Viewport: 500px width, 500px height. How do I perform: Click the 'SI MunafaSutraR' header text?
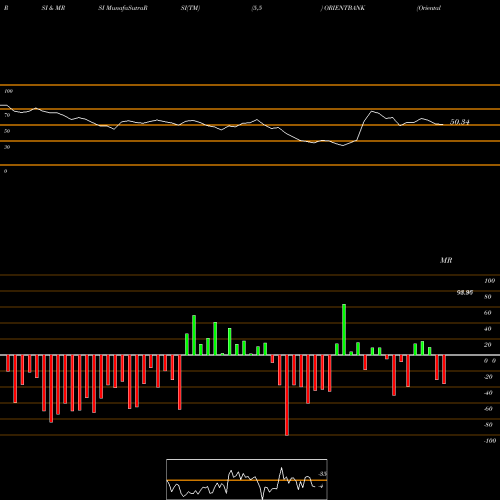click(x=123, y=8)
